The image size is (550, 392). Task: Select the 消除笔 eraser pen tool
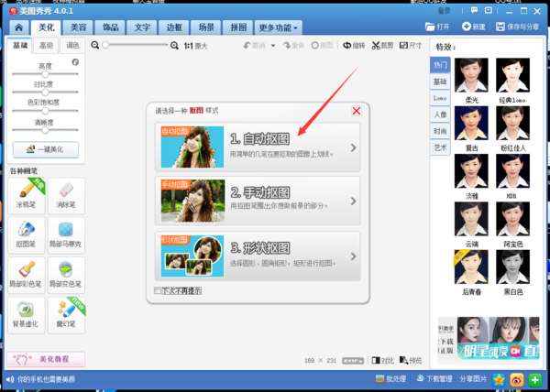pyautogui.click(x=66, y=195)
